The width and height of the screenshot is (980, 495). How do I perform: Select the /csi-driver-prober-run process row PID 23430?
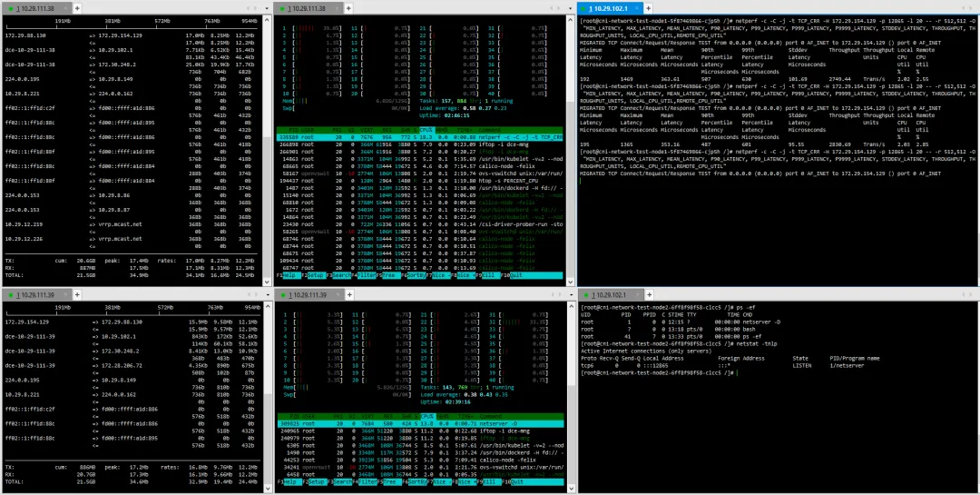coord(421,224)
